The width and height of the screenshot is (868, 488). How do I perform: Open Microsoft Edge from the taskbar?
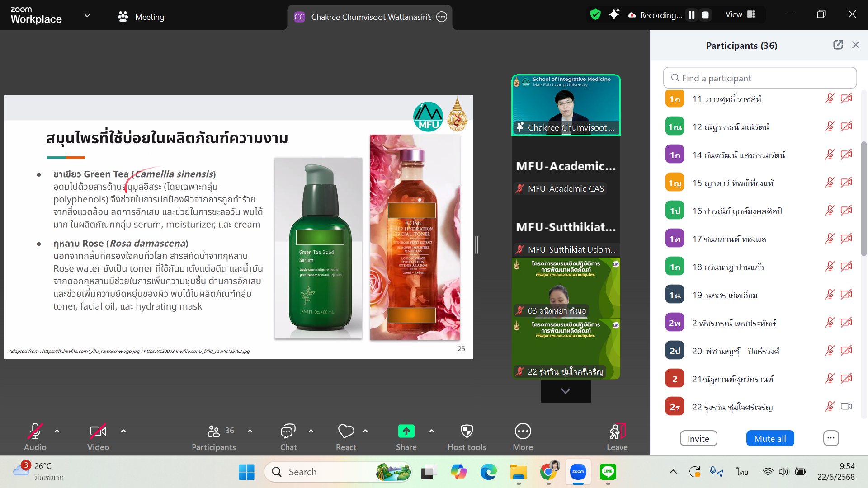[x=488, y=472]
